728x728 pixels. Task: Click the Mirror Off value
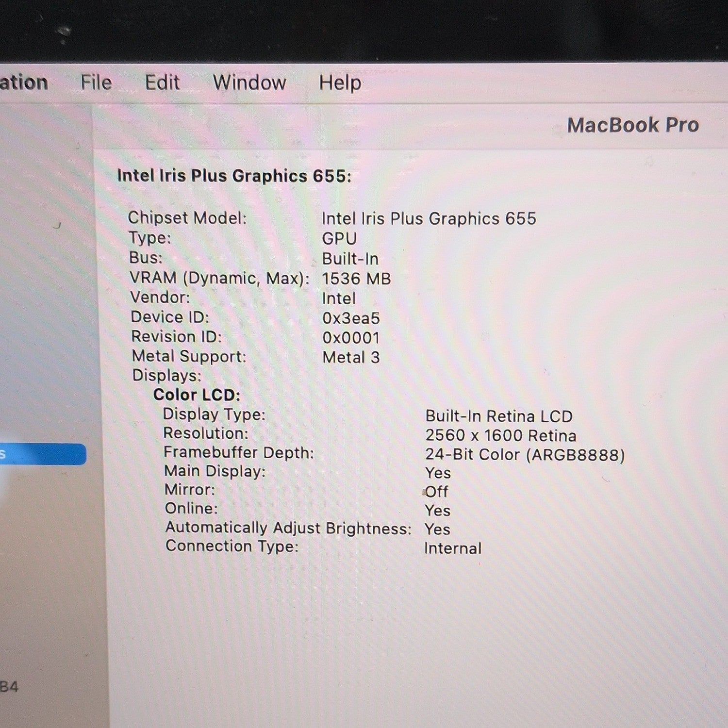tap(436, 492)
